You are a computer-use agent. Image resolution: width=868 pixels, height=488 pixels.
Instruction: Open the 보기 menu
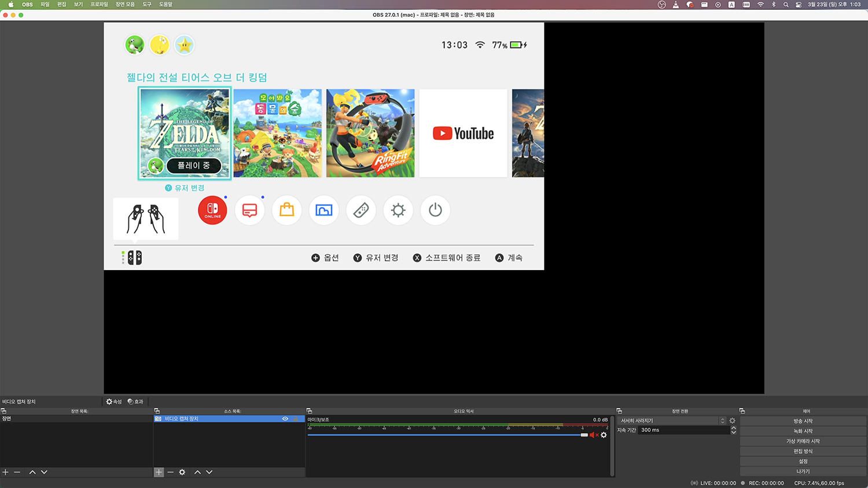[x=79, y=4]
